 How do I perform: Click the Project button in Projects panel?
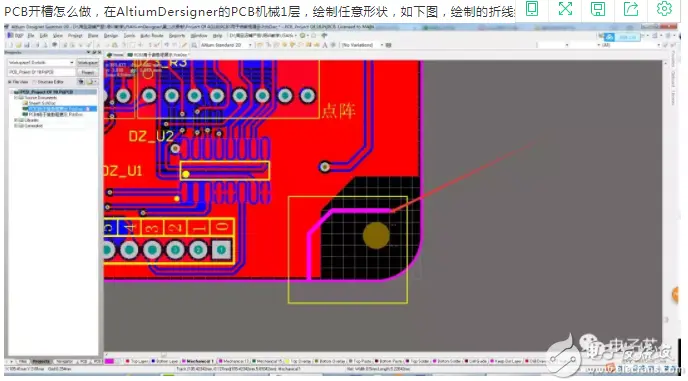pyautogui.click(x=88, y=72)
